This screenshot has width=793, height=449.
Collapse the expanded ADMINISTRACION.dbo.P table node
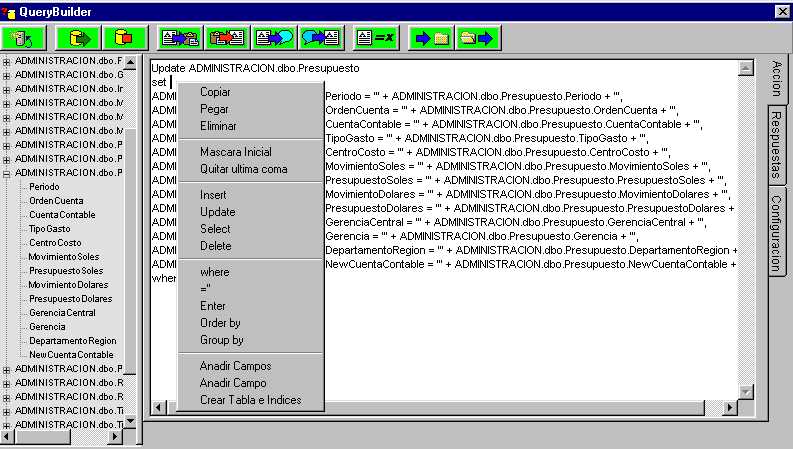(8, 172)
